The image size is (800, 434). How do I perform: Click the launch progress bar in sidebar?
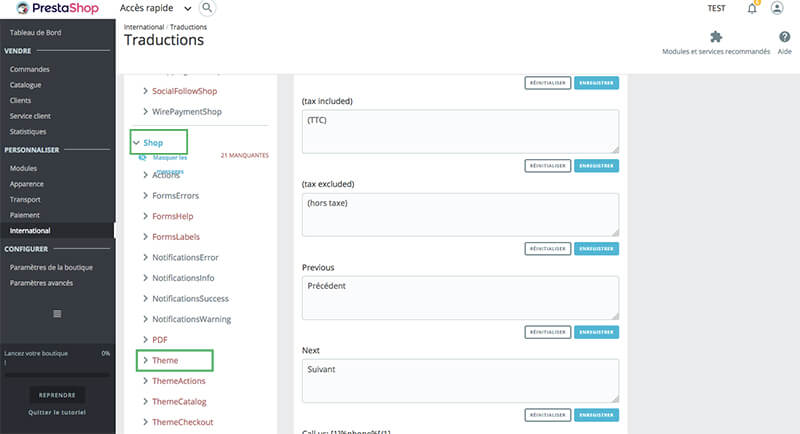(x=56, y=374)
